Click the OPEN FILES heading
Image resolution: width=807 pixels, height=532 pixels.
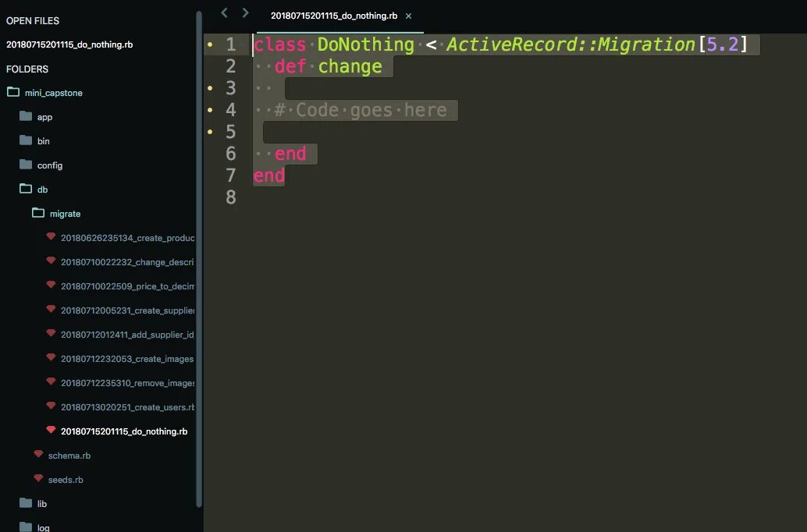(x=33, y=20)
